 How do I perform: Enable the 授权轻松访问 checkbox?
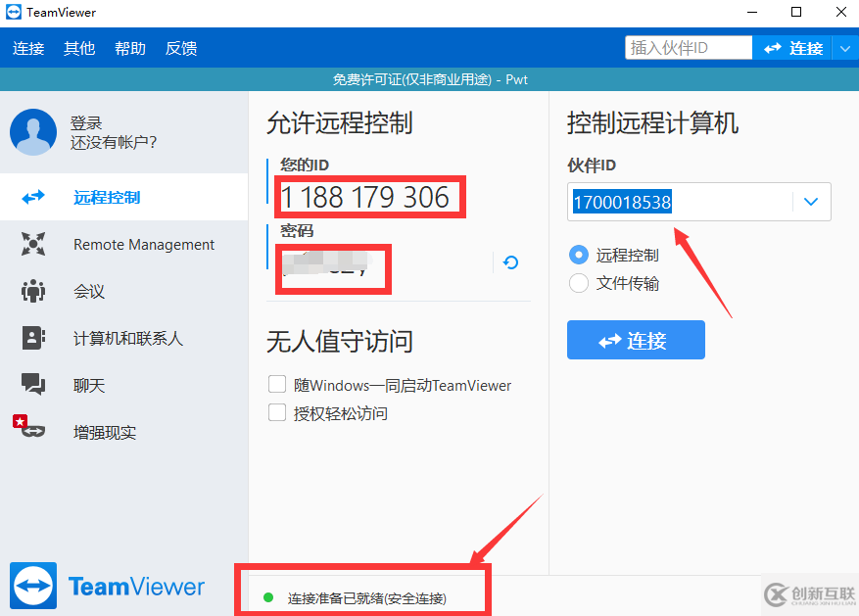point(277,412)
